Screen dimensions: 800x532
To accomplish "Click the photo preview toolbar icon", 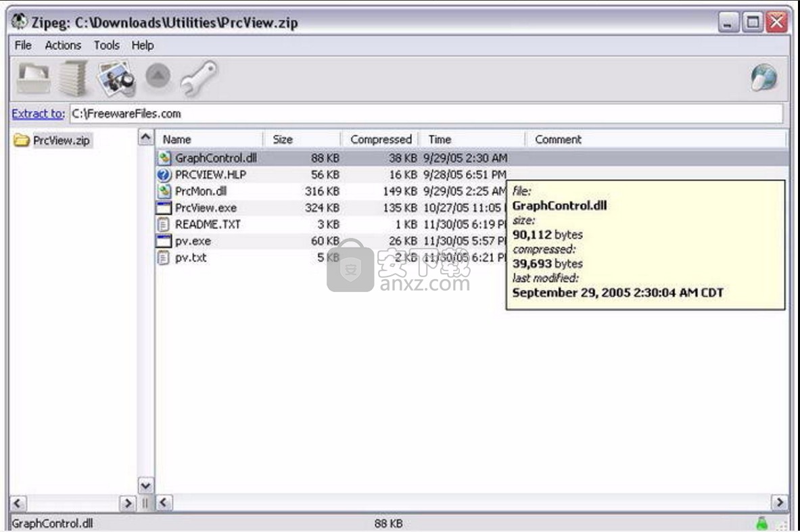I will coord(116,78).
